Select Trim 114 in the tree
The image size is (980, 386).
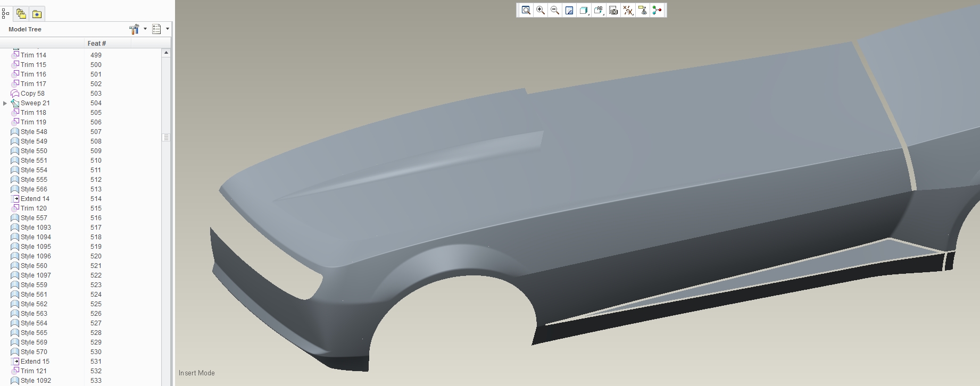[x=28, y=55]
